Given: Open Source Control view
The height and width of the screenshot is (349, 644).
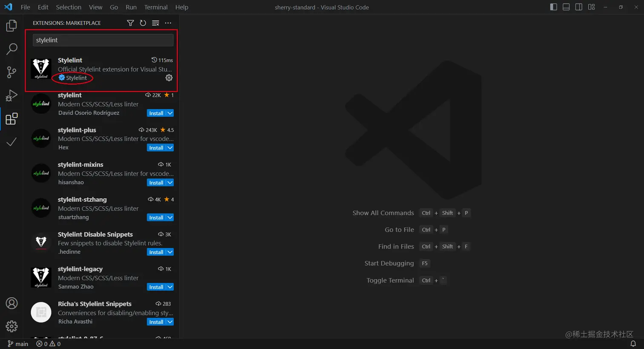Looking at the screenshot, I should tap(11, 72).
